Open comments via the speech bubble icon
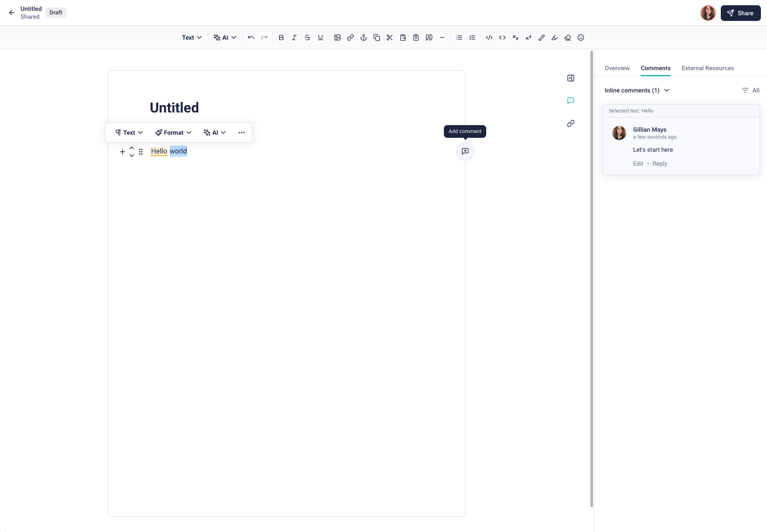Image resolution: width=767 pixels, height=532 pixels. pyautogui.click(x=571, y=101)
